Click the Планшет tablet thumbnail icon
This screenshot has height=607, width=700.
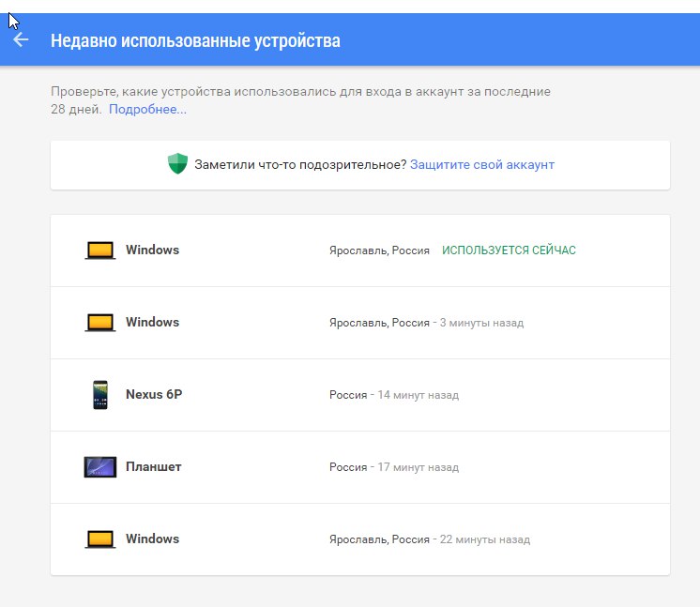pos(100,467)
